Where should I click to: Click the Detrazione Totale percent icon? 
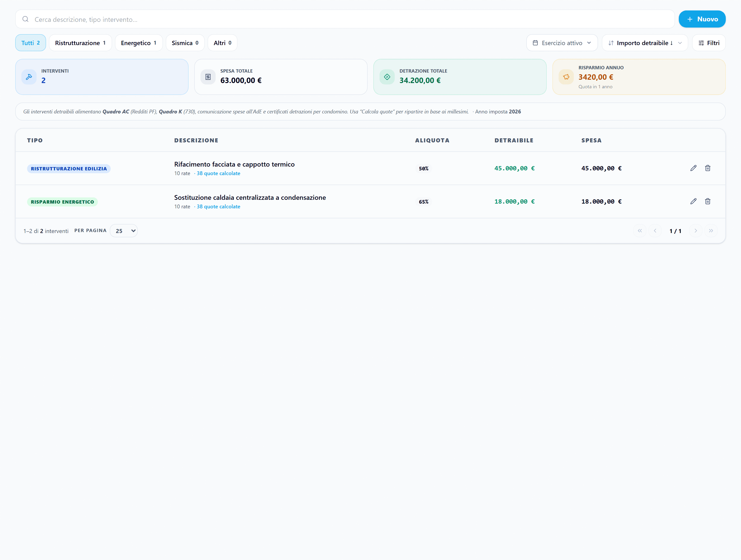tap(387, 77)
